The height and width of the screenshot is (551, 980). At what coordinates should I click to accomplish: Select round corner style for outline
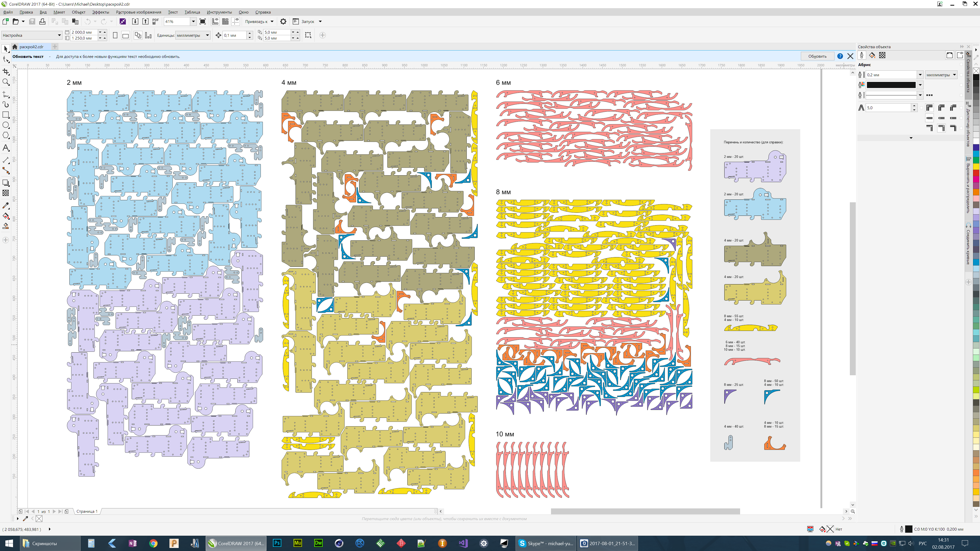(x=941, y=108)
